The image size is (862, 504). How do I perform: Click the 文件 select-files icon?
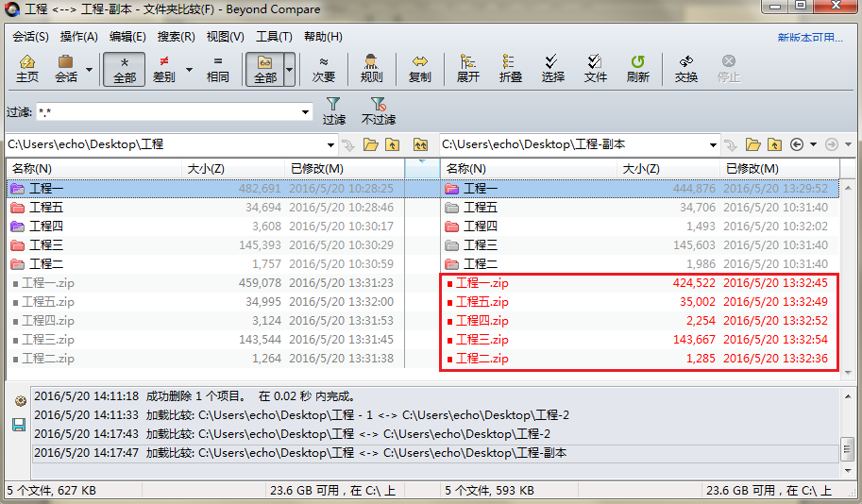(x=596, y=69)
